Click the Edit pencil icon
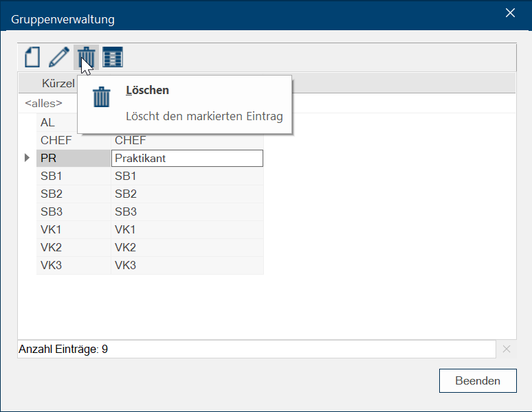 point(59,57)
